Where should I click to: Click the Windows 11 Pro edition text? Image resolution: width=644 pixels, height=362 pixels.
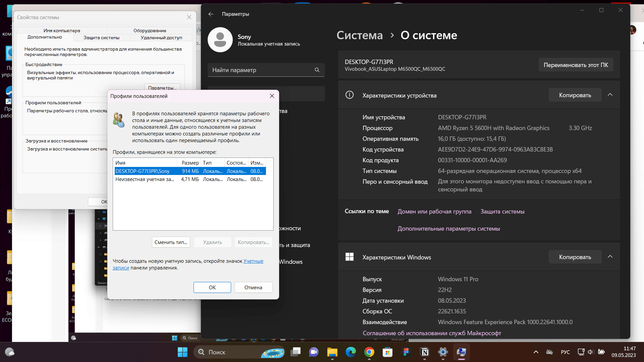tap(458, 279)
